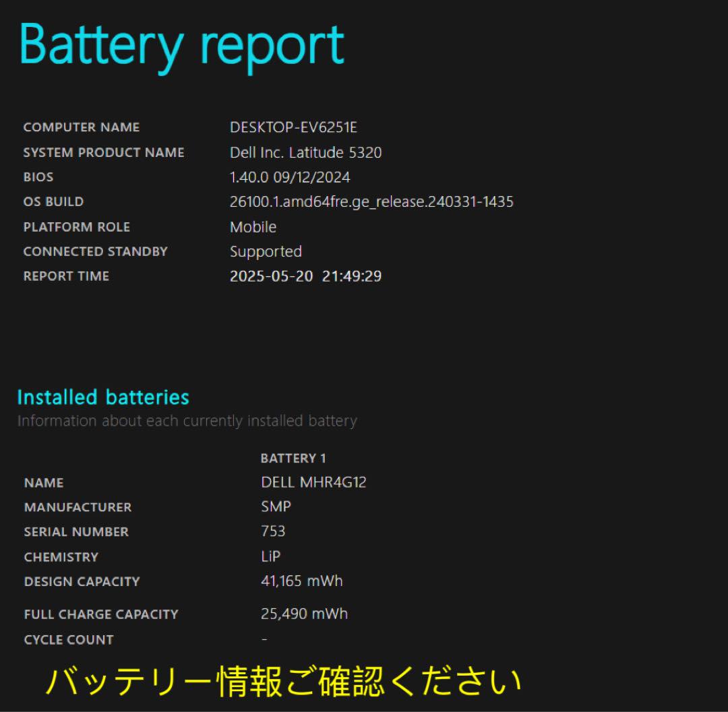Click the 'Installed batteries' section heading
This screenshot has width=728, height=712.
[103, 397]
